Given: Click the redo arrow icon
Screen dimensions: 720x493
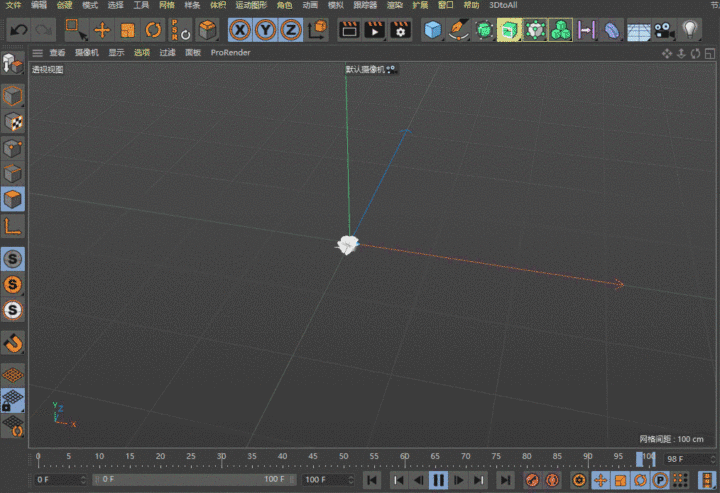Looking at the screenshot, I should click(x=44, y=30).
